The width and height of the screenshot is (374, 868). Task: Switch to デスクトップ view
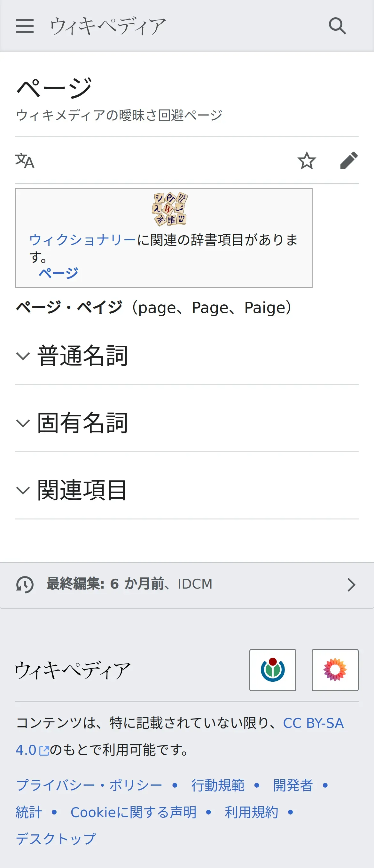[56, 839]
